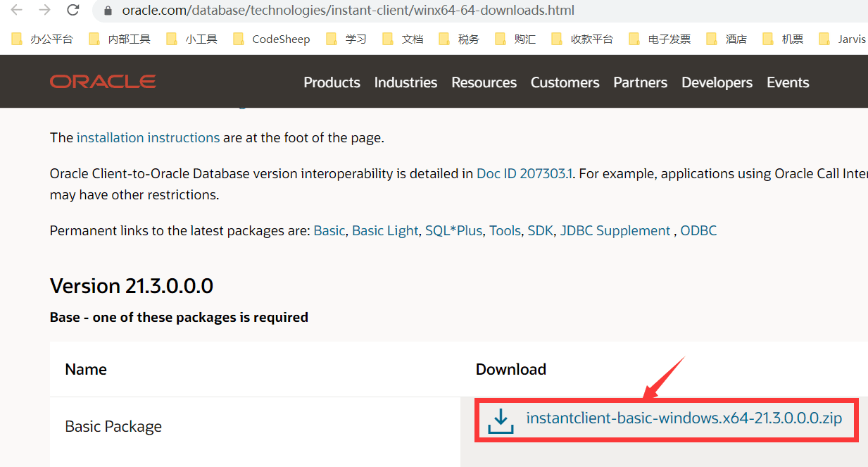Open the 电子发票 bookmark folder

point(660,39)
